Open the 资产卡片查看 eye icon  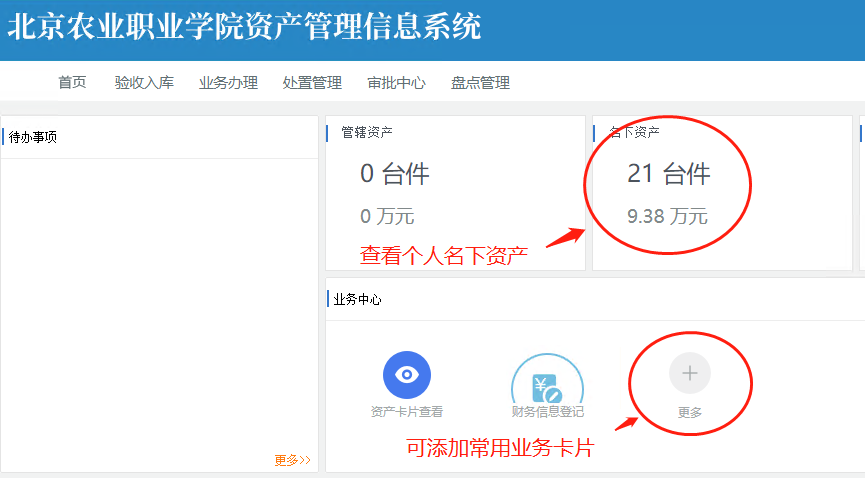tap(407, 375)
